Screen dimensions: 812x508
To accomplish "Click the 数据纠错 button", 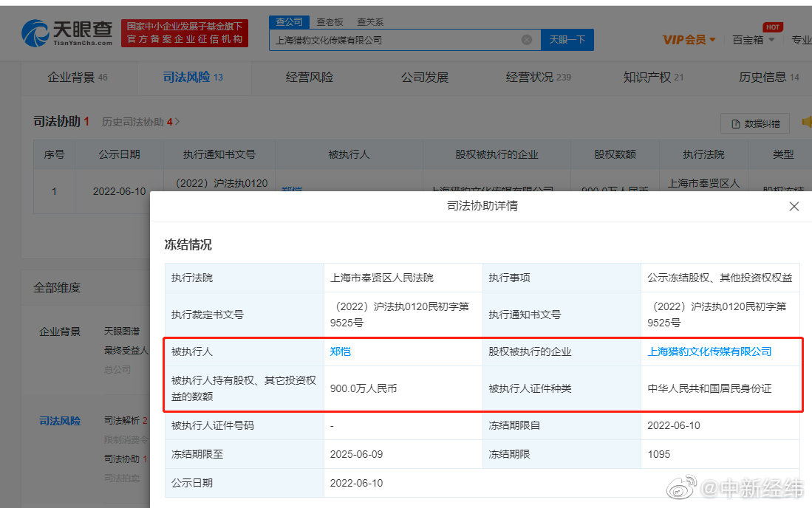I will [755, 123].
